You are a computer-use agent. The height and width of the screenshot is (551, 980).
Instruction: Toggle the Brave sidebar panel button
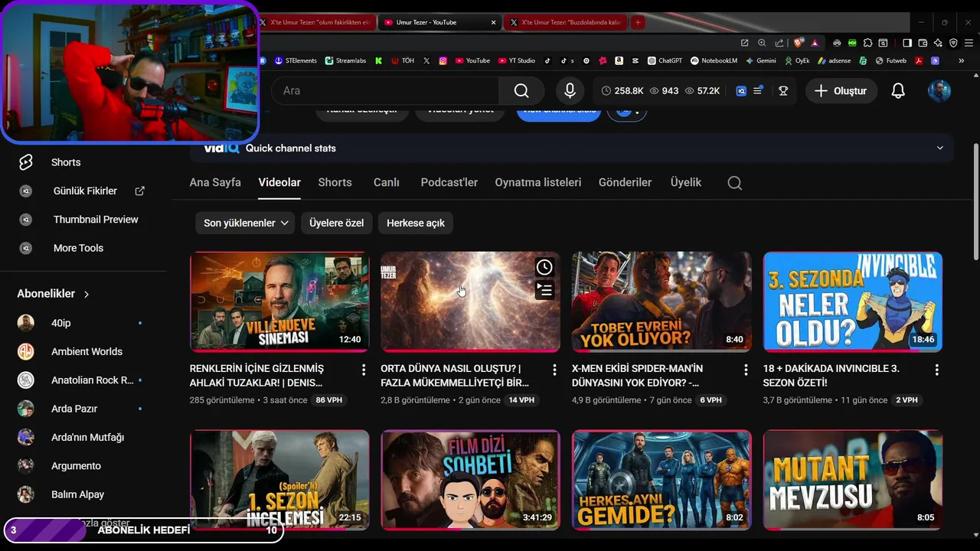907,43
